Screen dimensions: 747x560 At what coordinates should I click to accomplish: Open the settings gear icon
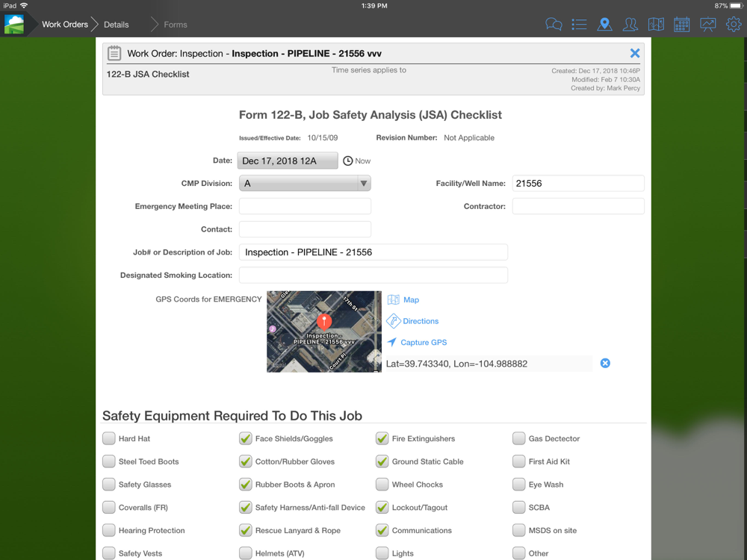[x=733, y=25]
